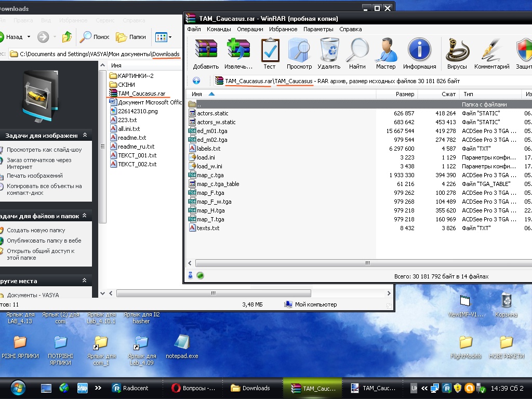
Task: Collapse the Другие места panel
Action: point(85,281)
